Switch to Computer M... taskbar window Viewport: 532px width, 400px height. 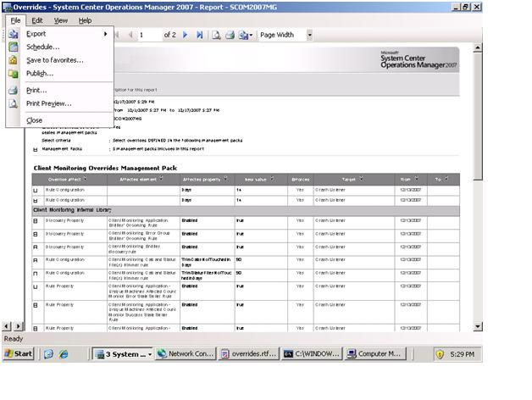(x=375, y=354)
